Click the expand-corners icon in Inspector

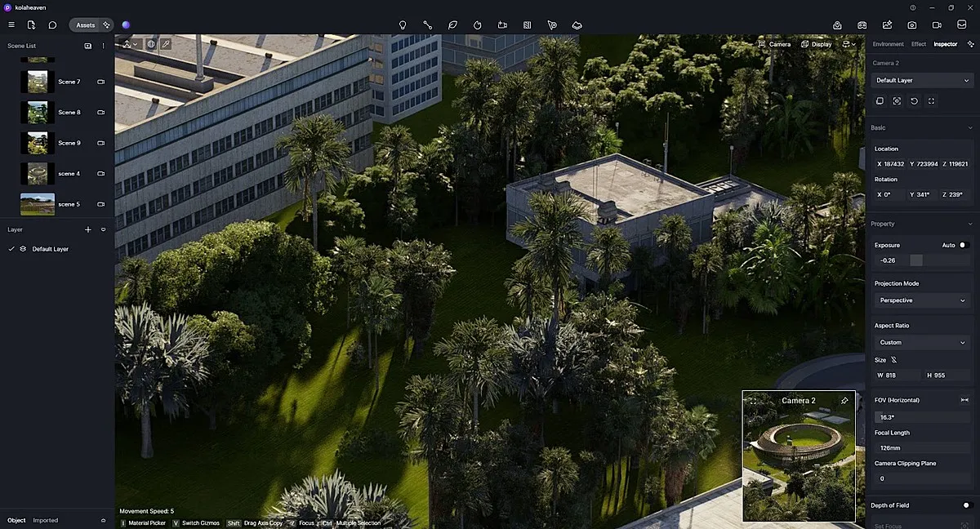click(931, 101)
